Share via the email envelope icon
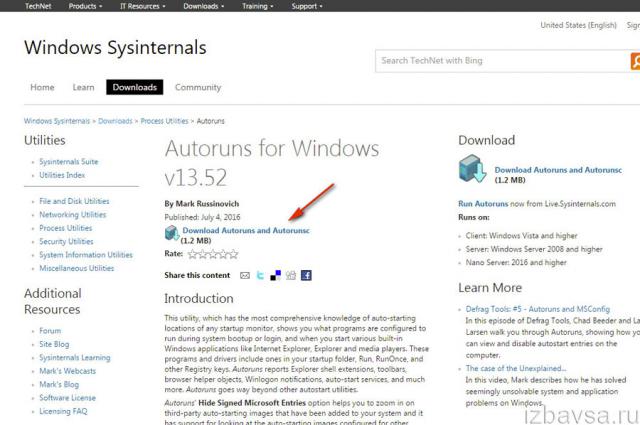Image resolution: width=640 pixels, height=425 pixels. (x=245, y=276)
